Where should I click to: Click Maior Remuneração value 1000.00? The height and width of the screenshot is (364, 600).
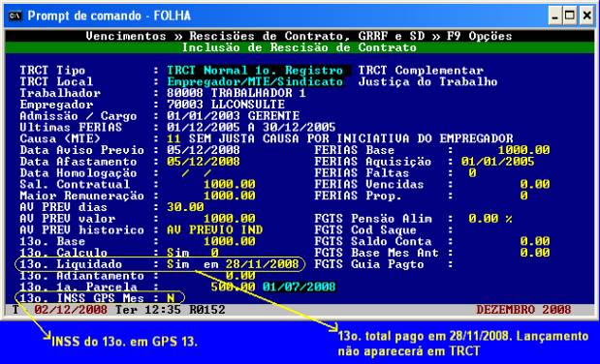coord(229,196)
